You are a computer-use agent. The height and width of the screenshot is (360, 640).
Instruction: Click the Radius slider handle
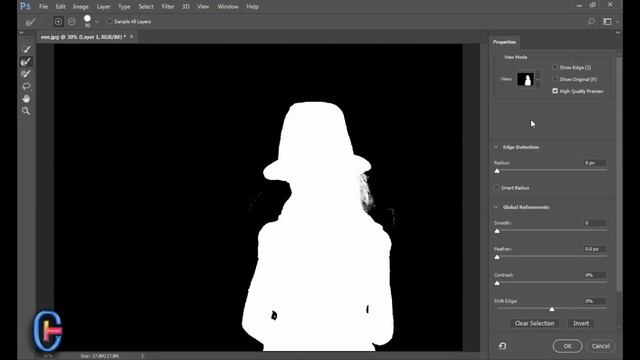tap(497, 171)
